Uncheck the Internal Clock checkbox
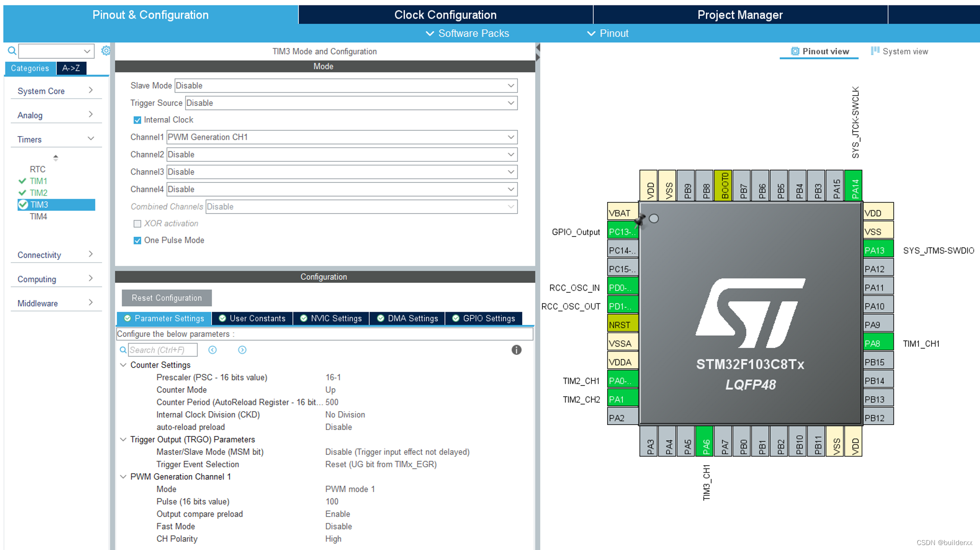The width and height of the screenshot is (980, 550). coord(137,120)
